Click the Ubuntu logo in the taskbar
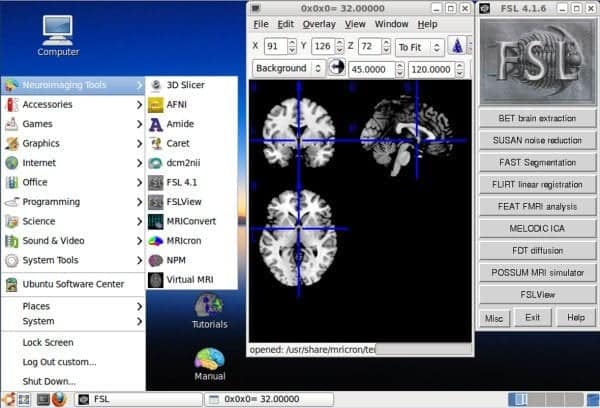The image size is (600, 408). pyautogui.click(x=8, y=399)
